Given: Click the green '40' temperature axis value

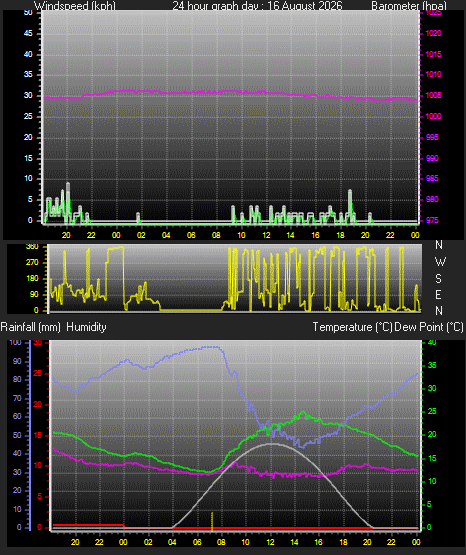Looking at the screenshot, I should pyautogui.click(x=432, y=343).
